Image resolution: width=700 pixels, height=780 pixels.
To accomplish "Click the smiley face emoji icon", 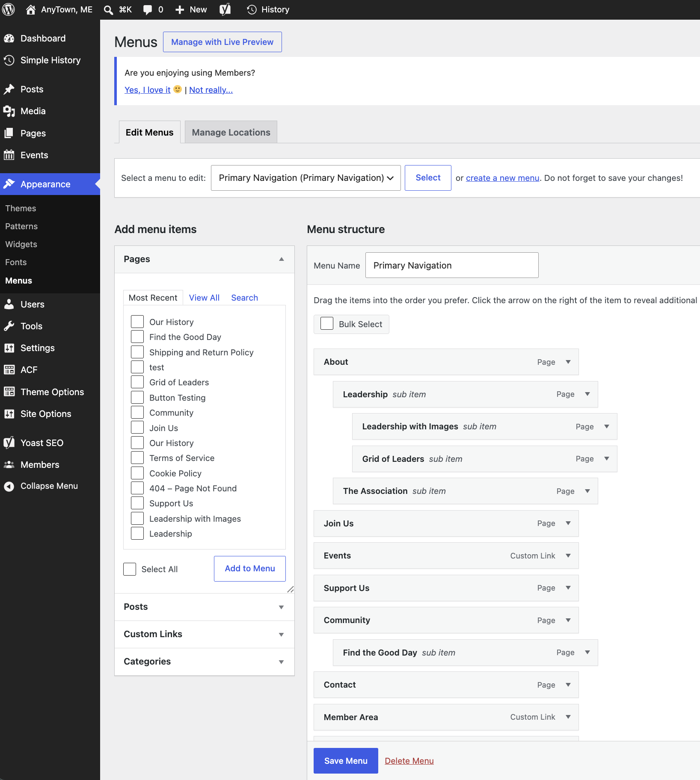I will pos(178,89).
